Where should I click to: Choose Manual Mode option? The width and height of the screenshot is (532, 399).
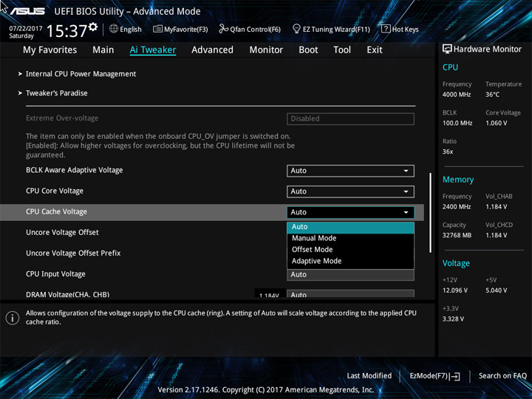350,238
